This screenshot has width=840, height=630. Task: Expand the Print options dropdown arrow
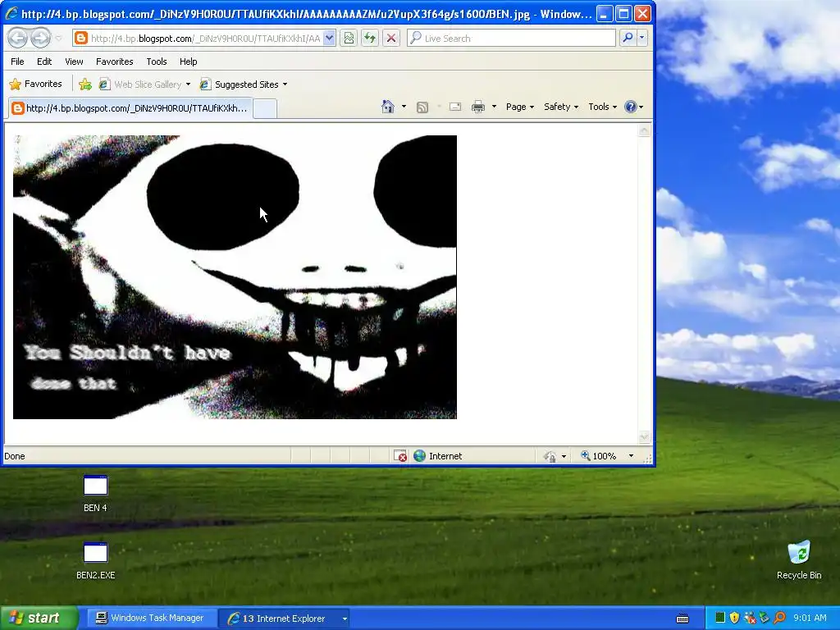coord(494,107)
